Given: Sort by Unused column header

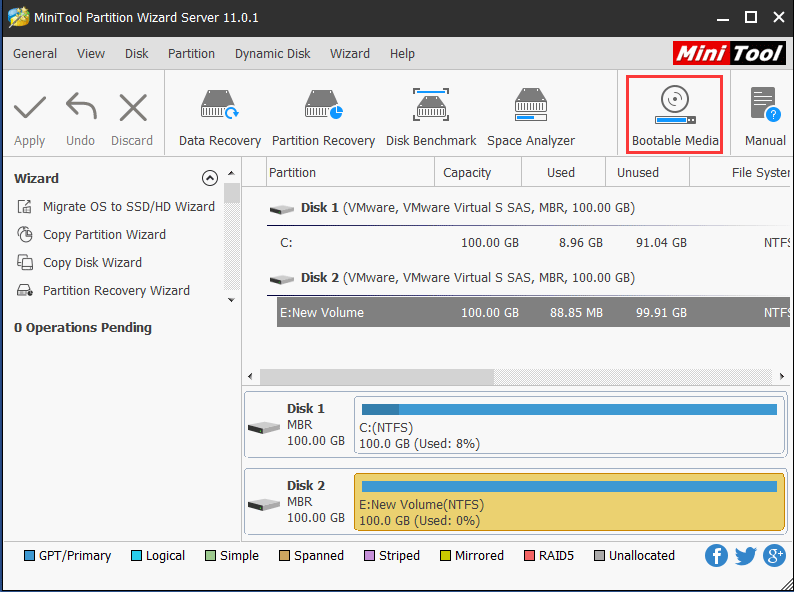Looking at the screenshot, I should pyautogui.click(x=648, y=173).
